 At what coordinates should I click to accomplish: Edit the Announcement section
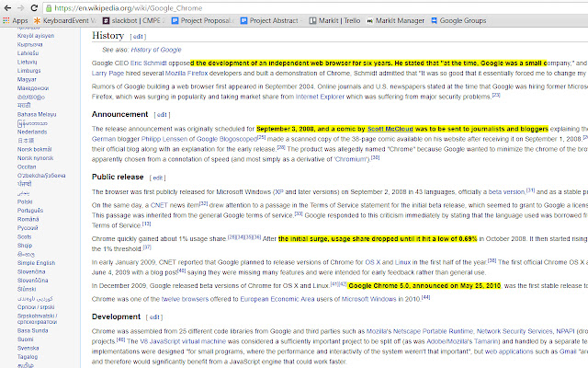point(162,115)
